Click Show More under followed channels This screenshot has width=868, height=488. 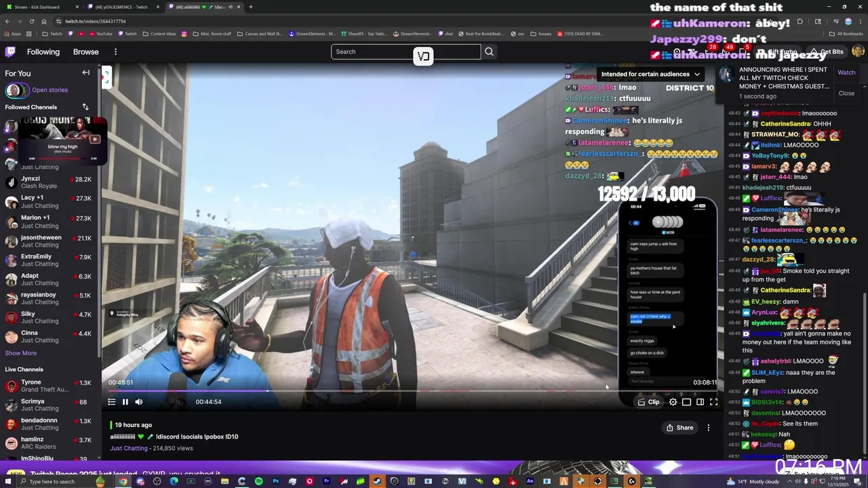click(21, 353)
